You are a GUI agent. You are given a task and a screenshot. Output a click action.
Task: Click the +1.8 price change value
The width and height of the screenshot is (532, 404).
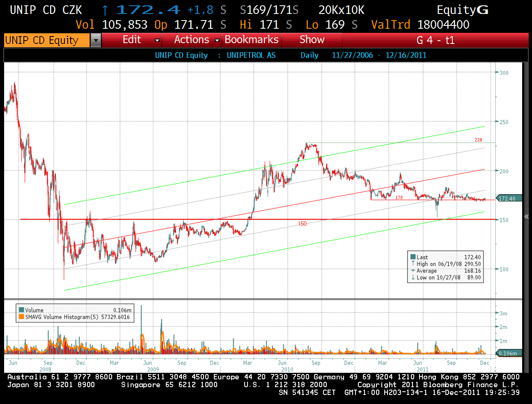[200, 10]
